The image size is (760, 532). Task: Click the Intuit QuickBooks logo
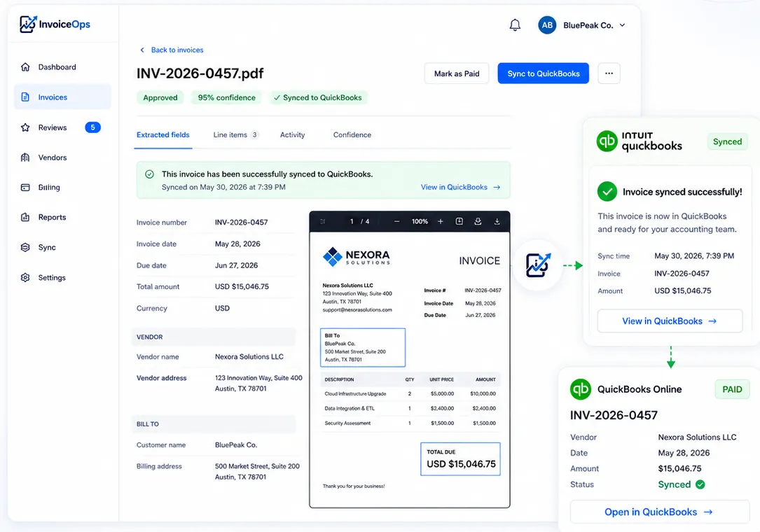click(640, 141)
